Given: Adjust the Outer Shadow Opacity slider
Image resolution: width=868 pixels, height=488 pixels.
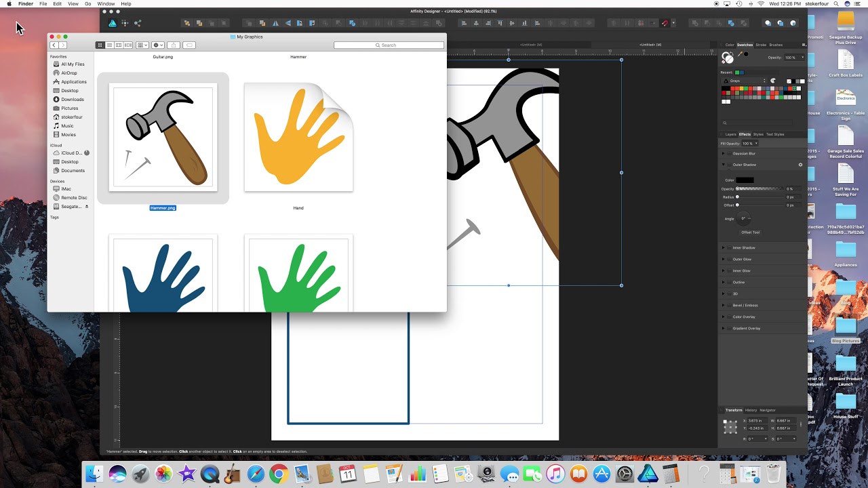Looking at the screenshot, I should pyautogui.click(x=759, y=189).
